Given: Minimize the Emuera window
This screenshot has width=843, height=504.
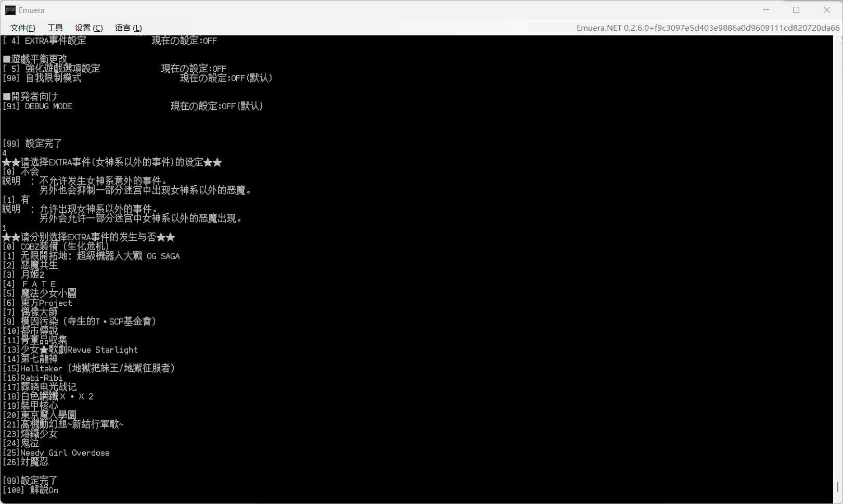Looking at the screenshot, I should 766,10.
